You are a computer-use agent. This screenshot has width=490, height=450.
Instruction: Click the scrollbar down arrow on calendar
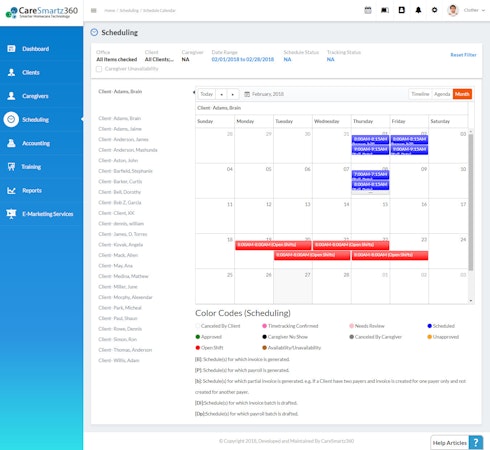click(x=471, y=301)
